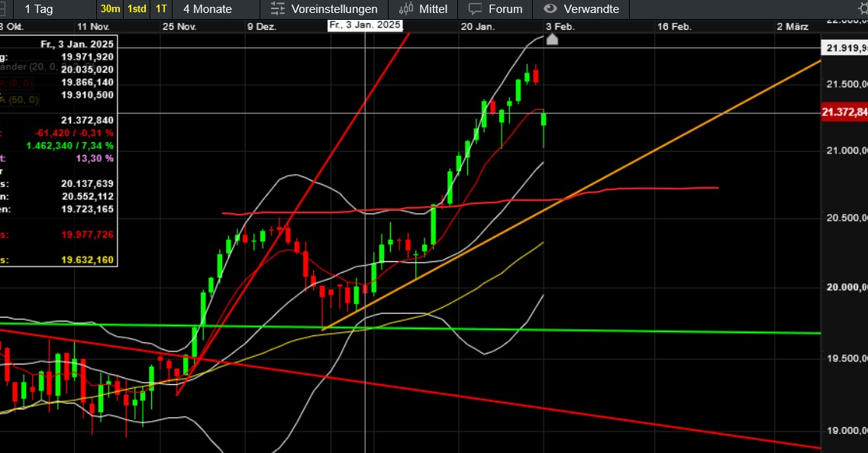Screen dimensions: 868x453
Task: Click the 19.500,00 price axis label
Action: coord(847,359)
